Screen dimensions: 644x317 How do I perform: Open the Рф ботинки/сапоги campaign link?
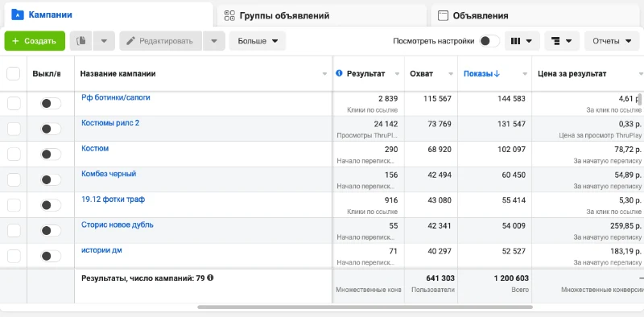tap(116, 97)
